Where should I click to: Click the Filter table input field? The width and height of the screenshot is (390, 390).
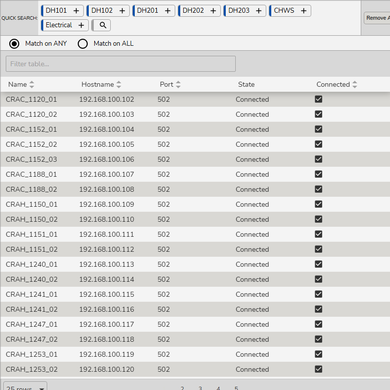121,64
